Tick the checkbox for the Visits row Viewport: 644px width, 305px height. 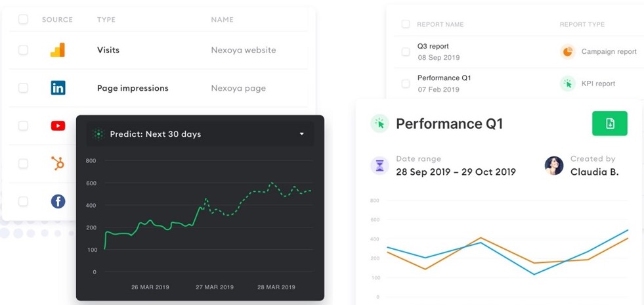tap(23, 50)
